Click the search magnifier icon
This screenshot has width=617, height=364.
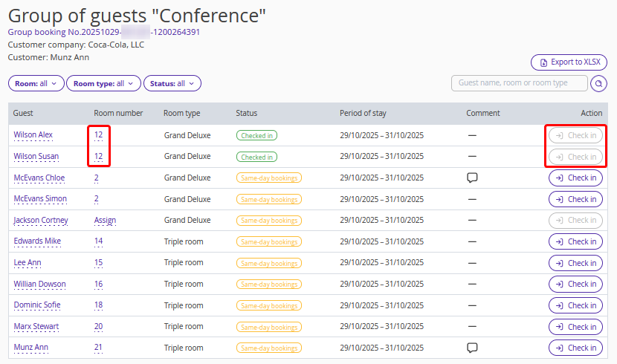click(x=598, y=83)
